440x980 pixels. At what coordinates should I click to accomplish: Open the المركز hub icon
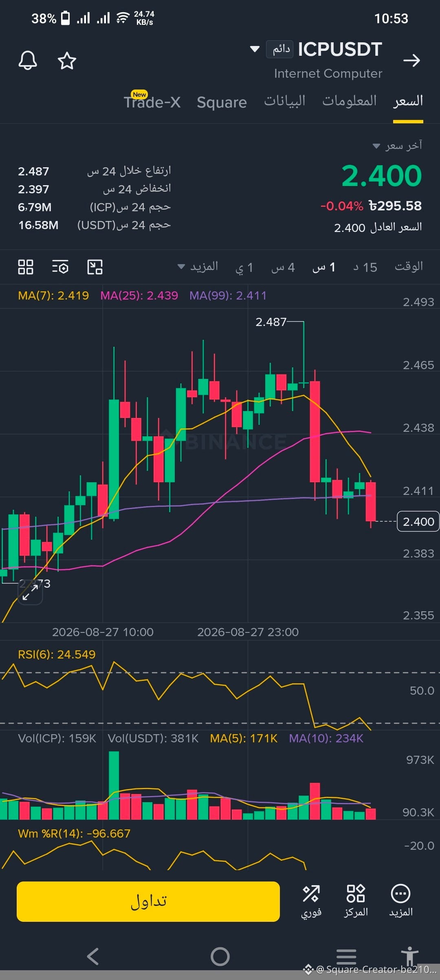tap(356, 901)
